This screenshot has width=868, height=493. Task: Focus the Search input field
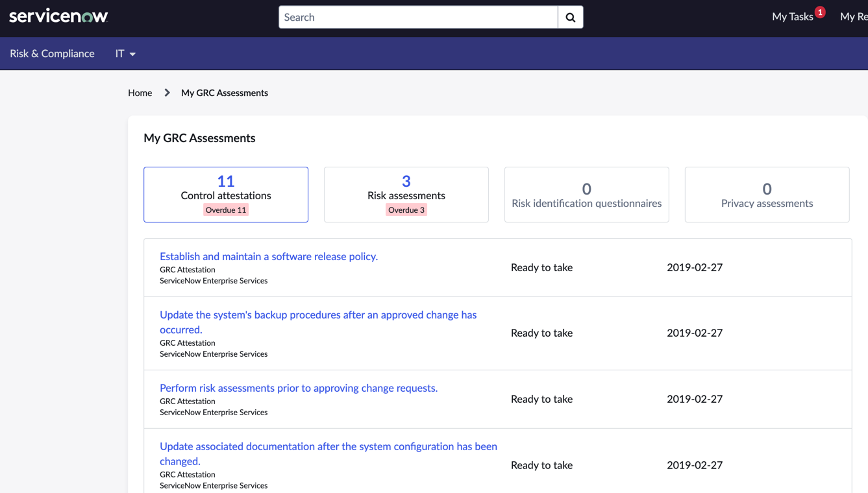point(418,18)
